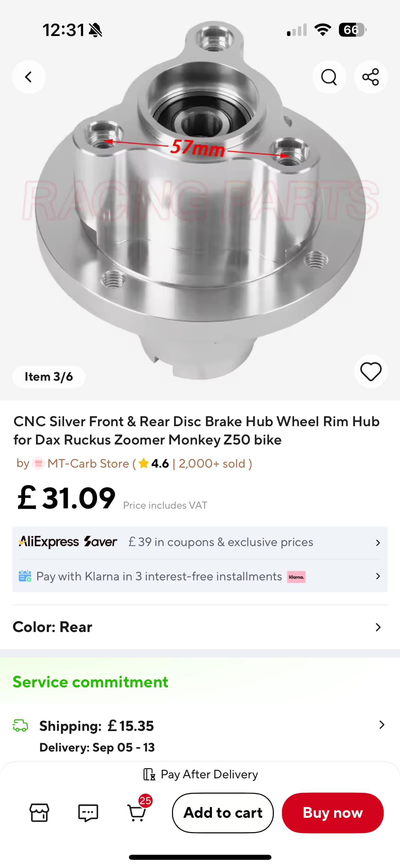The width and height of the screenshot is (400, 868).
Task: Tap the Klarna calendar payment icon
Action: click(25, 576)
